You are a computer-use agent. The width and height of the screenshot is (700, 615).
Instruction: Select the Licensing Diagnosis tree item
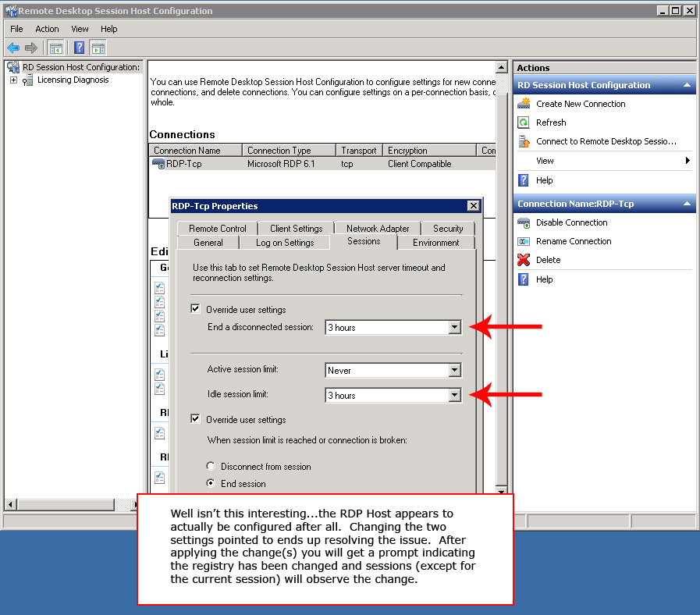[73, 80]
